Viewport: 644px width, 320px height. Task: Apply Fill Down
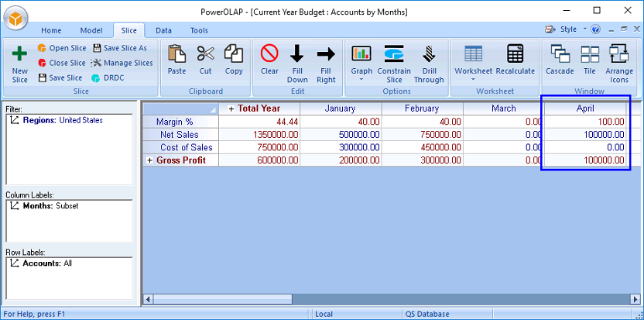click(x=297, y=64)
